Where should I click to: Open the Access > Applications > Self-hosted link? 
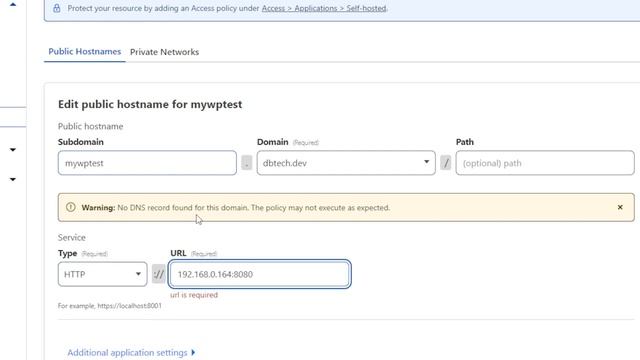(324, 8)
